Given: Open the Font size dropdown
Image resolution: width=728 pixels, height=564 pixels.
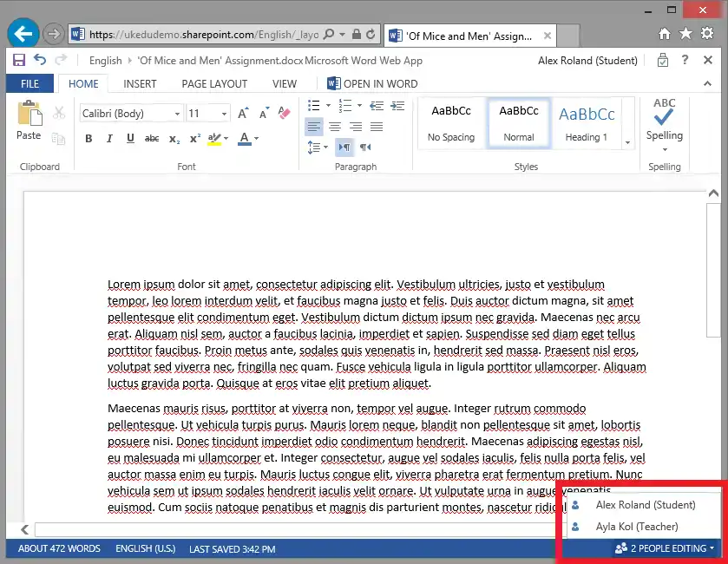Looking at the screenshot, I should click(224, 113).
